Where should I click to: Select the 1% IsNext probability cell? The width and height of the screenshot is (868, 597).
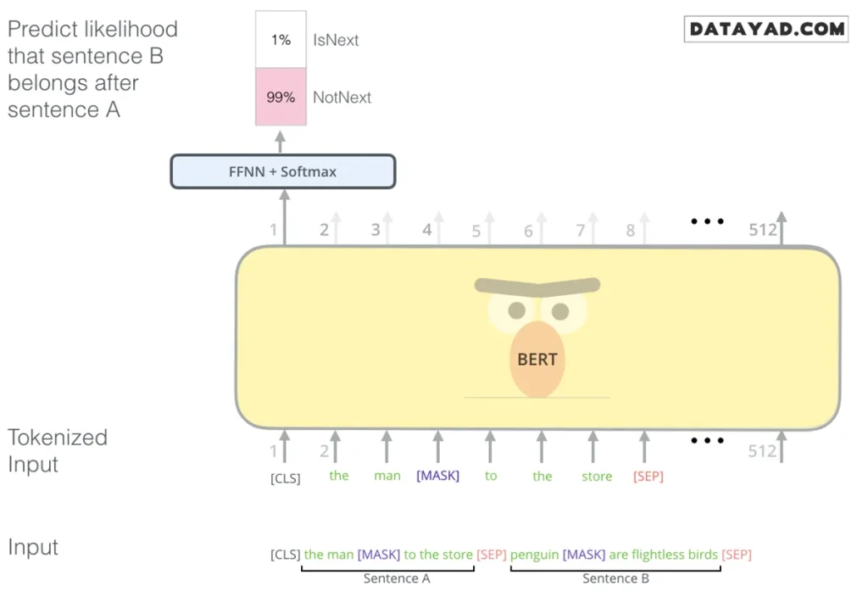[281, 40]
